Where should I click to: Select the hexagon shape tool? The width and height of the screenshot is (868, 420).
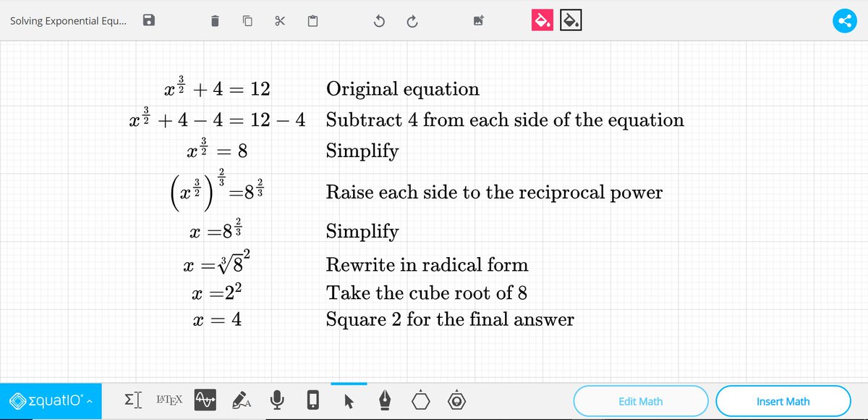point(421,399)
